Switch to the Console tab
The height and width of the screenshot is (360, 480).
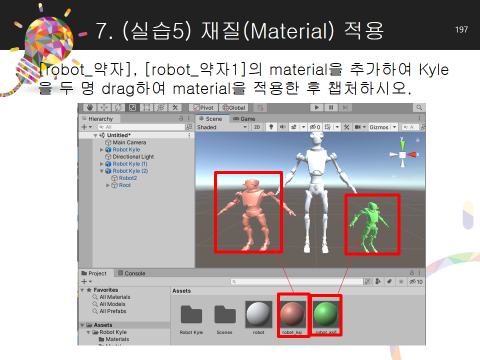point(132,273)
